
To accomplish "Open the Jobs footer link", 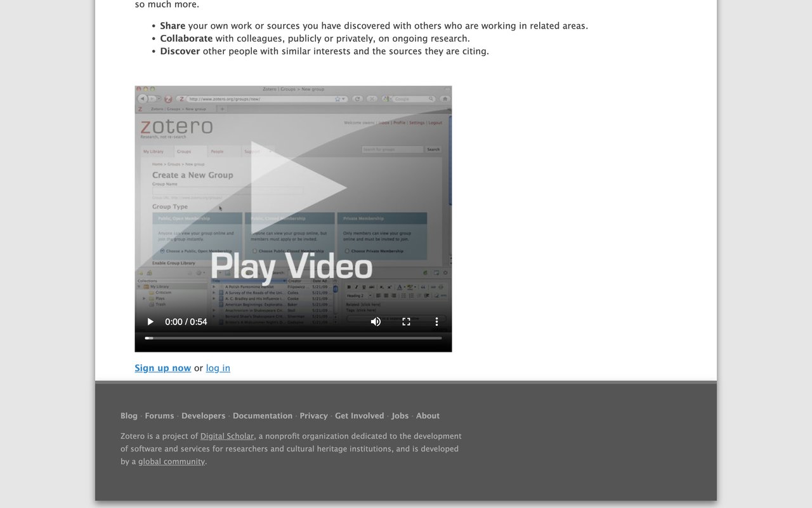I will (400, 416).
